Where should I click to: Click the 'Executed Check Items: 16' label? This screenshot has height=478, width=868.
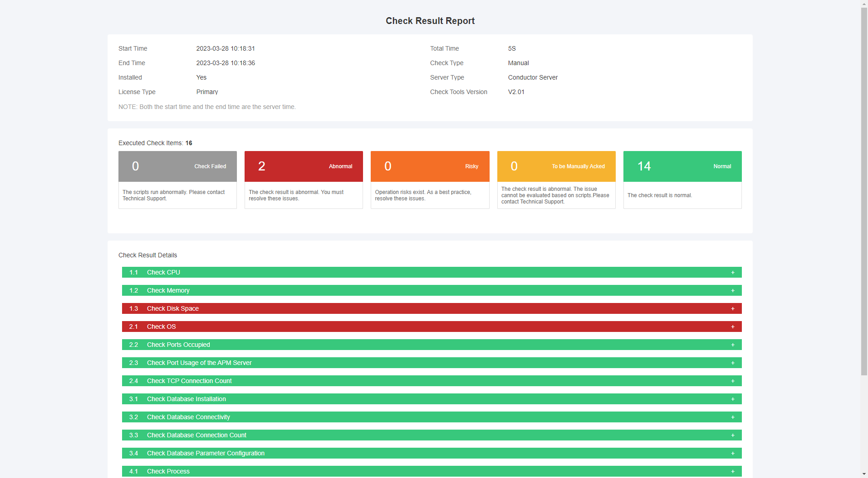[156, 143]
